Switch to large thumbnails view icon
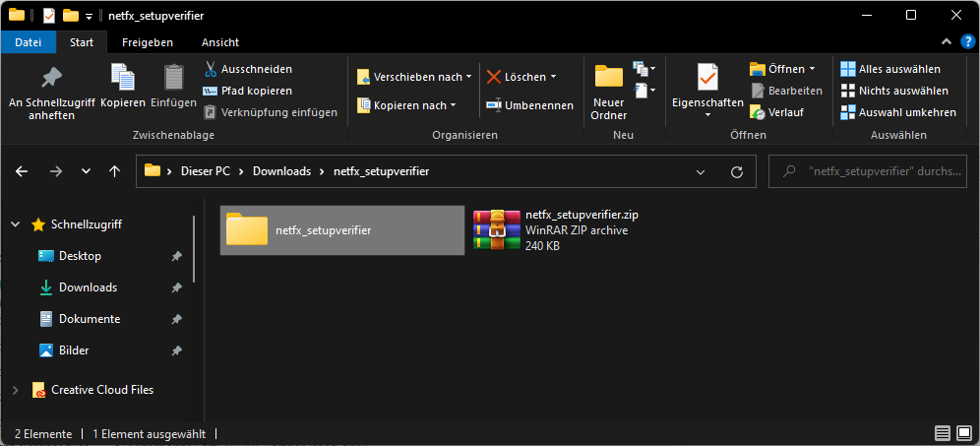This screenshot has width=980, height=446. (964, 433)
